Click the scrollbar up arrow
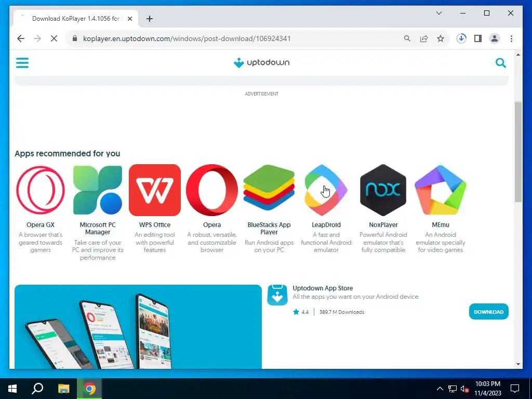 518,55
